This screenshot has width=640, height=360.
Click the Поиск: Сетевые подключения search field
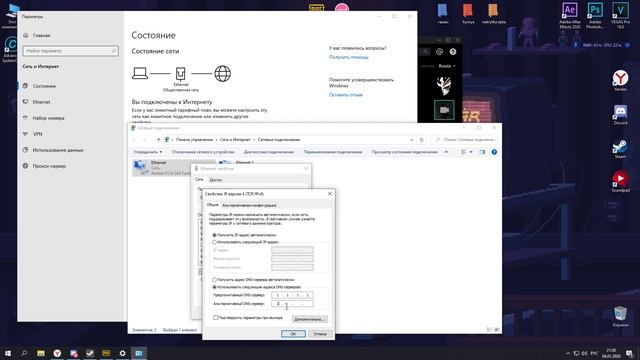click(x=464, y=140)
